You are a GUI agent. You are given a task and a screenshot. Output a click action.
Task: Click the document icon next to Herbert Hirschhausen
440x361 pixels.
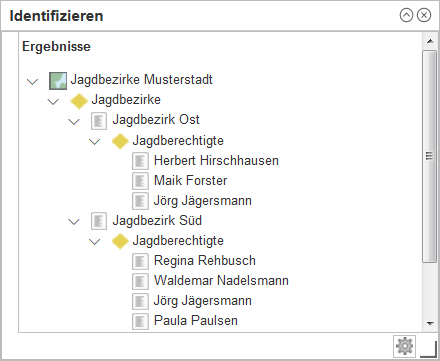coord(140,161)
